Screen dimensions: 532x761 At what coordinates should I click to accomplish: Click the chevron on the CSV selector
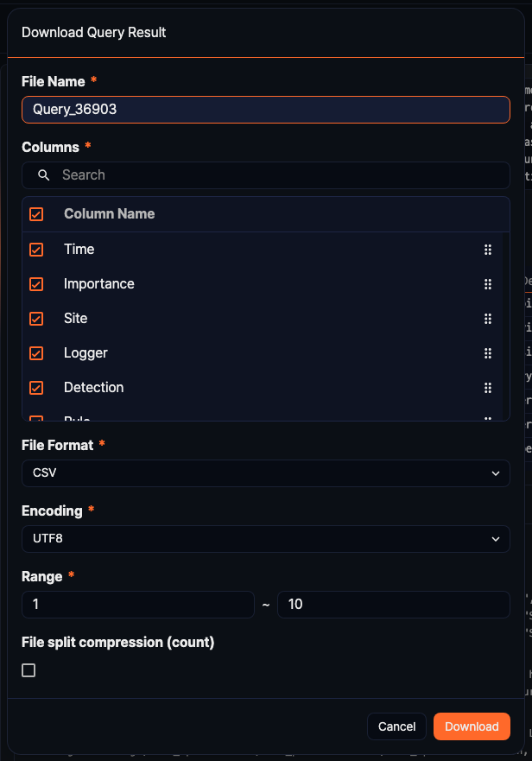pos(496,473)
